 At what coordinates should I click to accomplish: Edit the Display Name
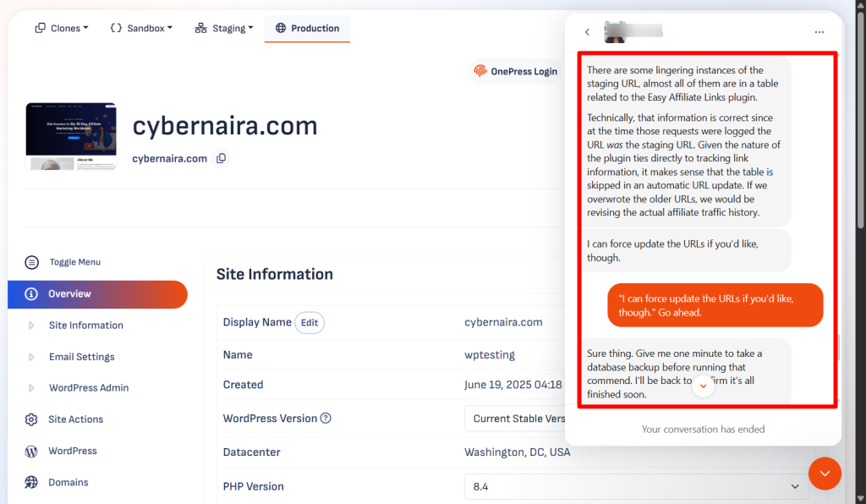(310, 322)
